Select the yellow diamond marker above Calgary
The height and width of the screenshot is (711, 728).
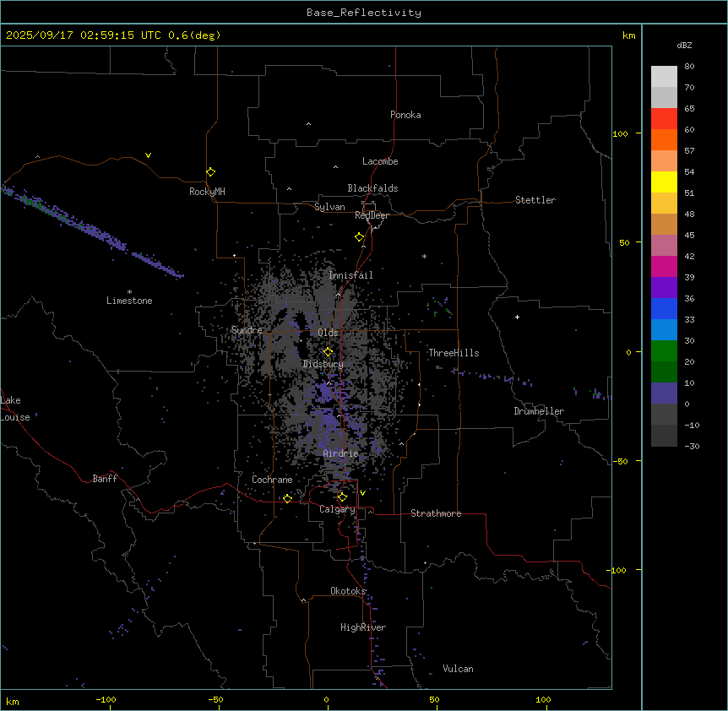[x=342, y=497]
